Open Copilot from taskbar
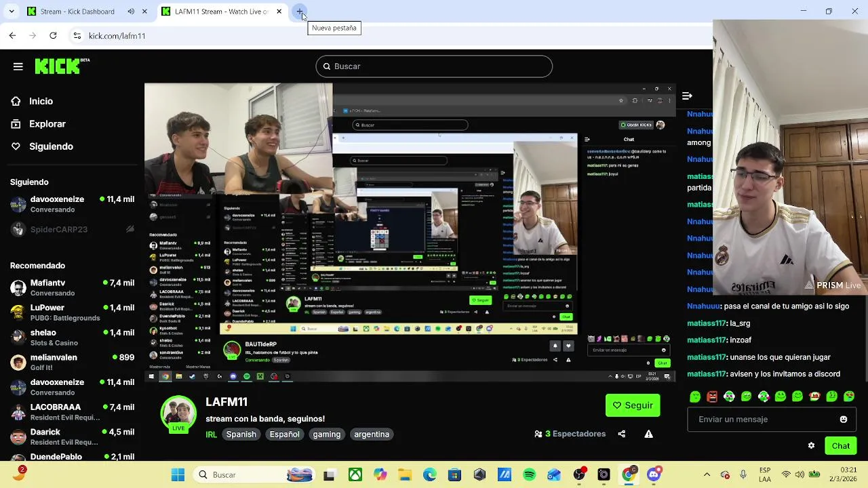868x488 pixels. pos(380,475)
